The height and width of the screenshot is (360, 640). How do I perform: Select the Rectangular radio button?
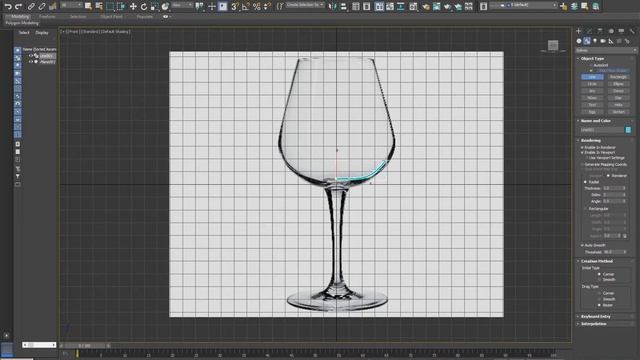[x=586, y=209]
